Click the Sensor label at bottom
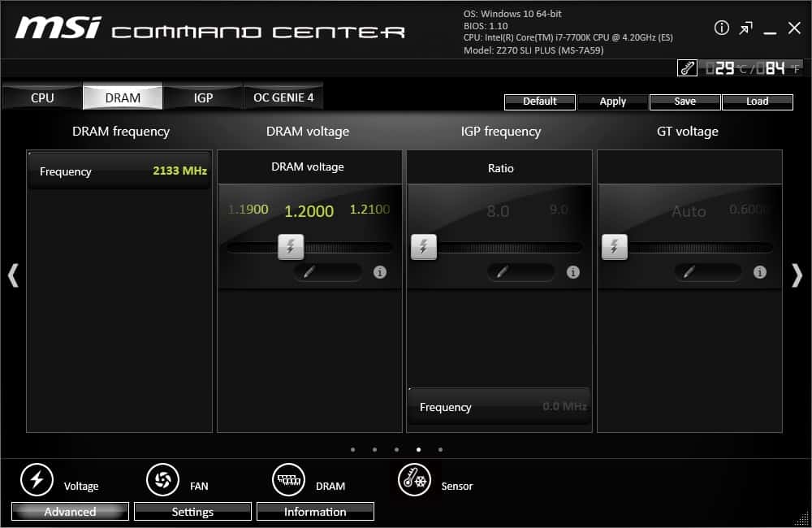 click(x=456, y=486)
